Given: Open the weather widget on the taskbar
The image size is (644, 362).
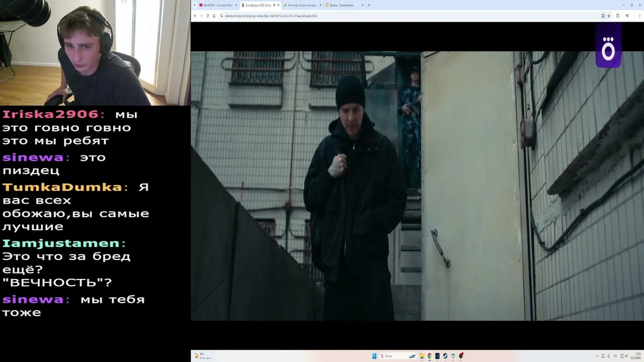Looking at the screenshot, I should point(202,356).
